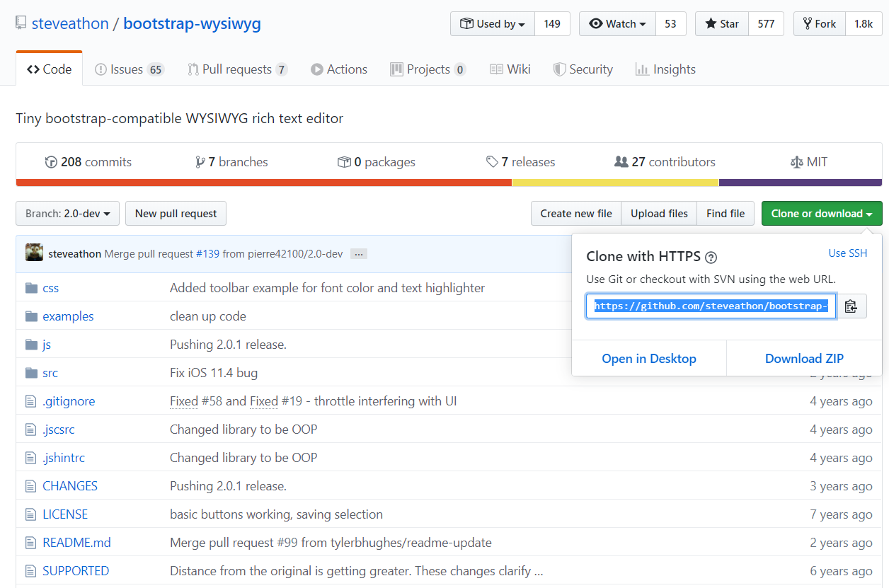Watch the repository

(616, 23)
